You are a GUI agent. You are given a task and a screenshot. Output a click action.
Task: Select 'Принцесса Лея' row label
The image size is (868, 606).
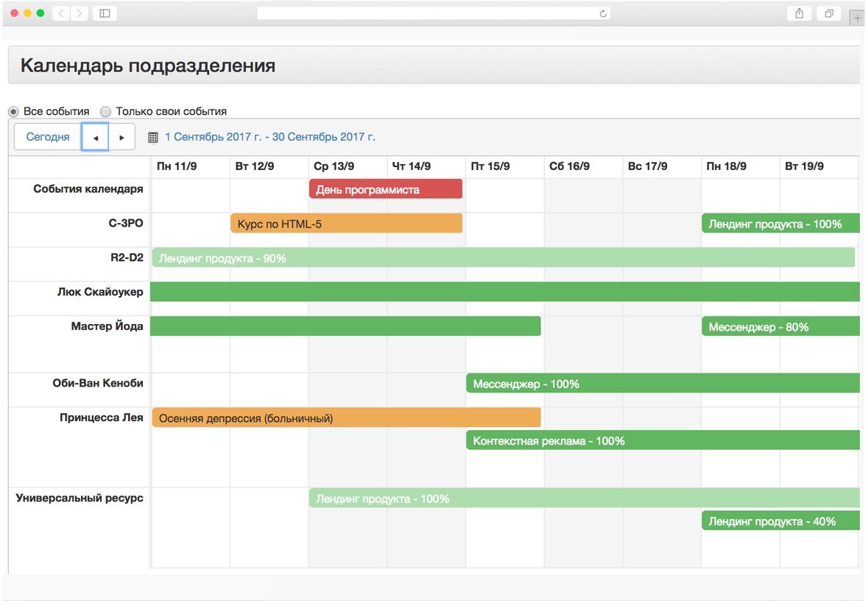coord(102,417)
